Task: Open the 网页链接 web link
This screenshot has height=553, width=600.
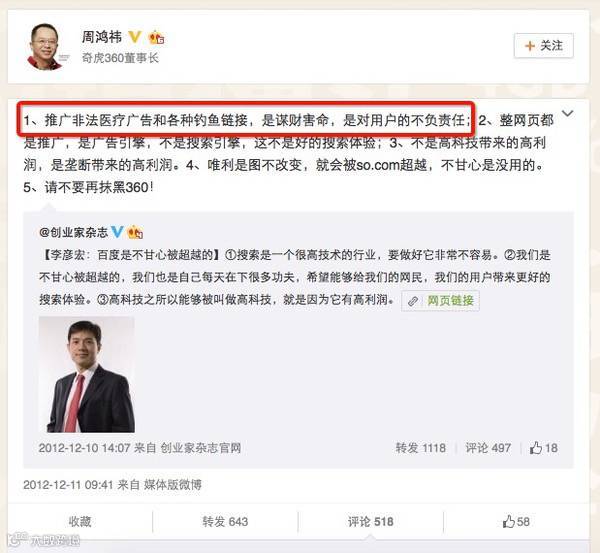Action: pyautogui.click(x=450, y=301)
